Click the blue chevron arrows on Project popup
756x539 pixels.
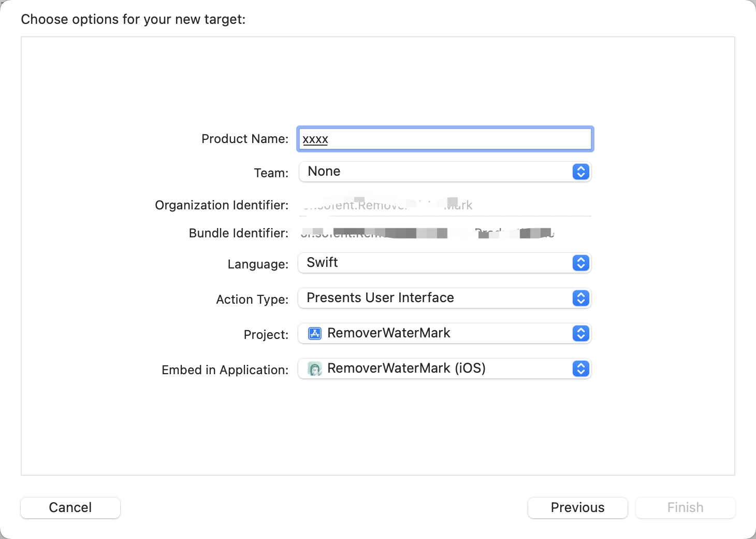[580, 334]
